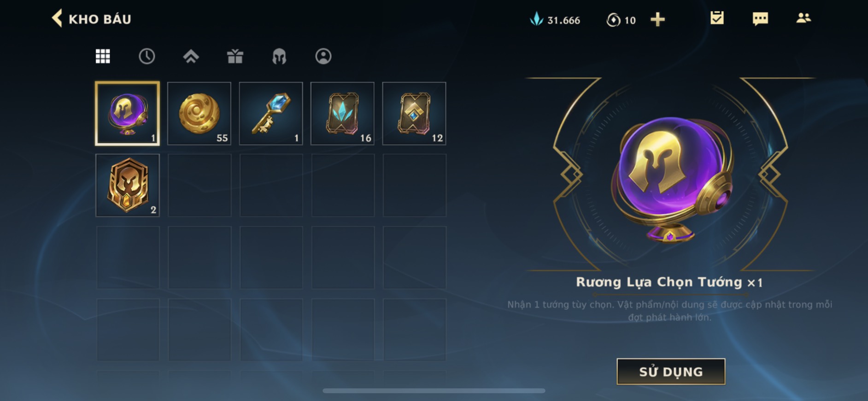This screenshot has height=401, width=868.
Task: Choose the blue crystal card with 16
Action: [342, 113]
